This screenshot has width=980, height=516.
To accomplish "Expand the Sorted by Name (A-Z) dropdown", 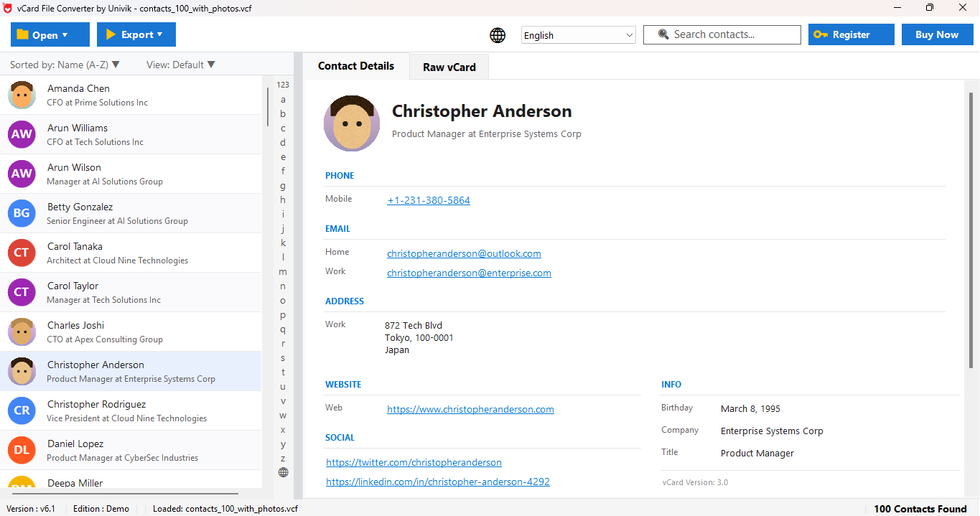I will [x=65, y=65].
